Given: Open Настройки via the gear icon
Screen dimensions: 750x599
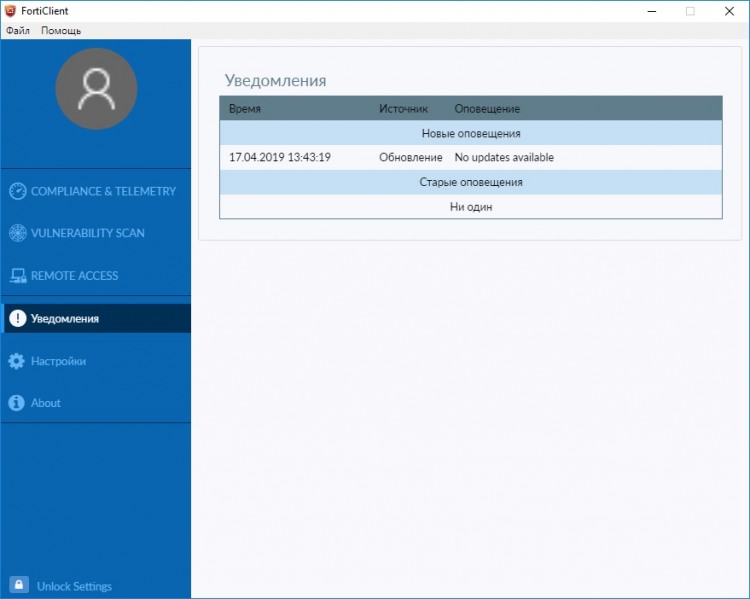Looking at the screenshot, I should tap(17, 361).
